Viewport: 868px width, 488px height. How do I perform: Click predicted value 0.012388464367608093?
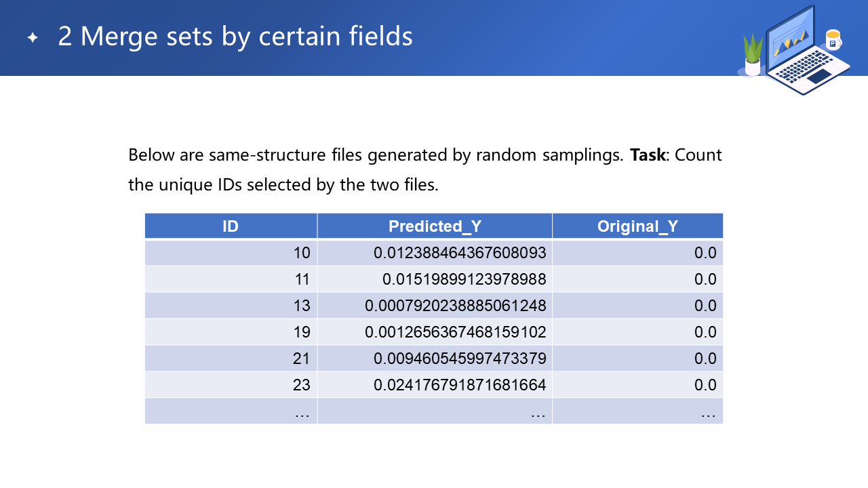pyautogui.click(x=460, y=253)
